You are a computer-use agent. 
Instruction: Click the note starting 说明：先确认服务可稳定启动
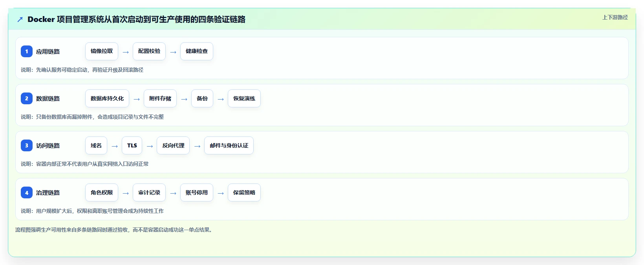pos(82,70)
